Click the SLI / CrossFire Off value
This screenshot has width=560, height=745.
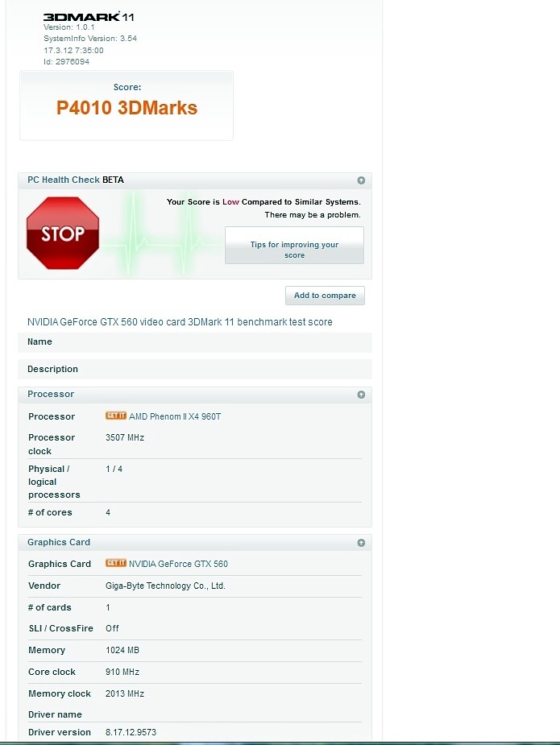coord(112,628)
